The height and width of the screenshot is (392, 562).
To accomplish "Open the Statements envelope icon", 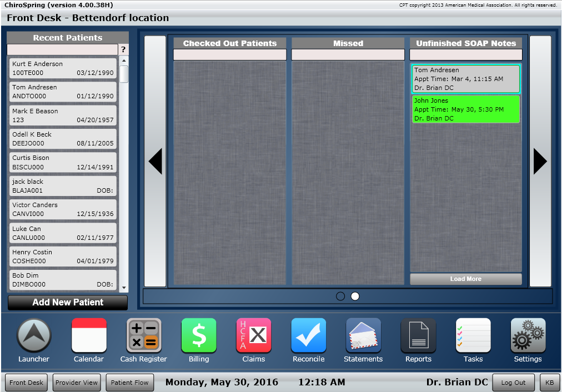I will pyautogui.click(x=363, y=336).
